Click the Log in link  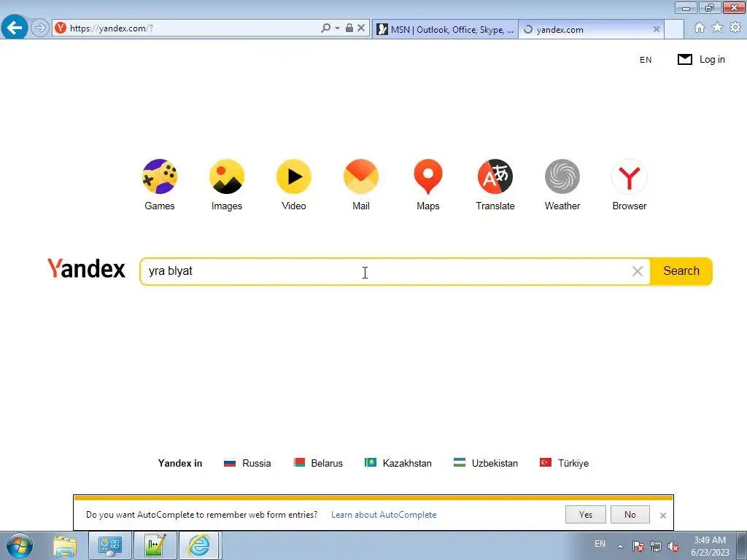[712, 60]
